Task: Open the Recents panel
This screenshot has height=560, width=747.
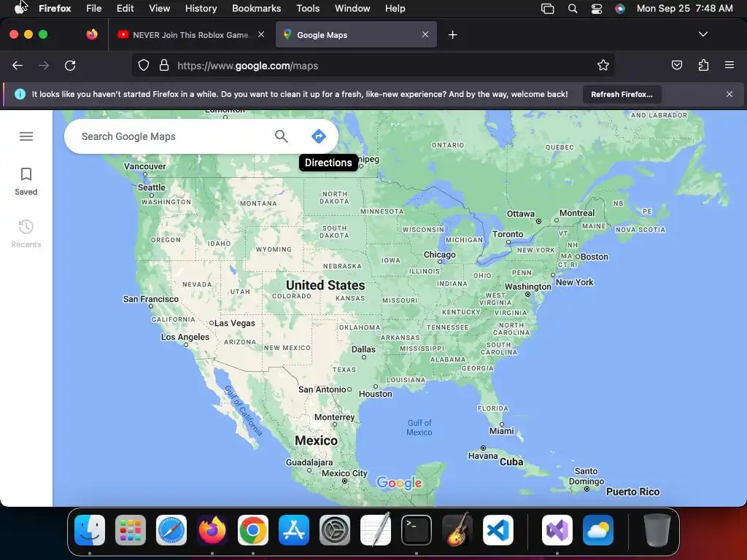Action: pyautogui.click(x=26, y=234)
